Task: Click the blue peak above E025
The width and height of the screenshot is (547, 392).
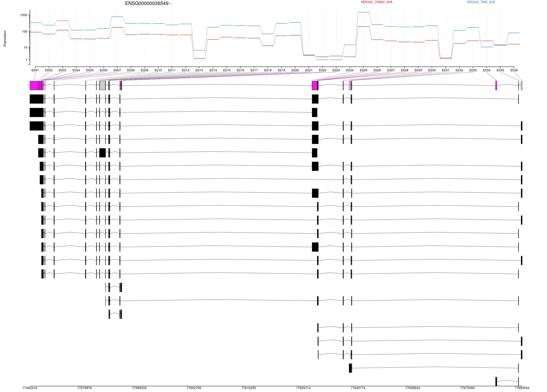Action: point(364,12)
